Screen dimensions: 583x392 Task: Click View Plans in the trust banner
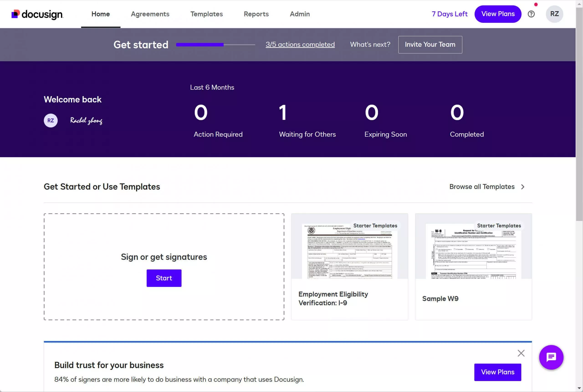pos(498,372)
